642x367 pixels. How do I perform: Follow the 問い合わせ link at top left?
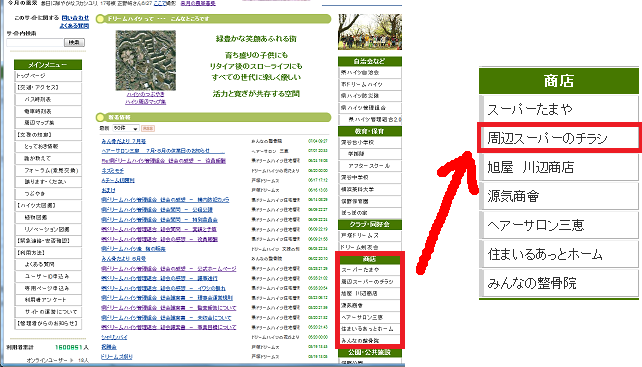click(75, 18)
